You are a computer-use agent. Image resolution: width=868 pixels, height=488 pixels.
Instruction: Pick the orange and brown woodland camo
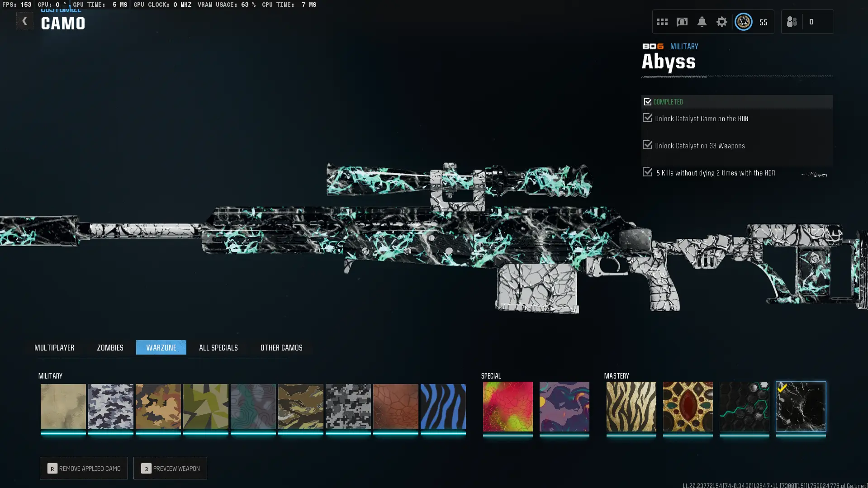[x=158, y=407]
